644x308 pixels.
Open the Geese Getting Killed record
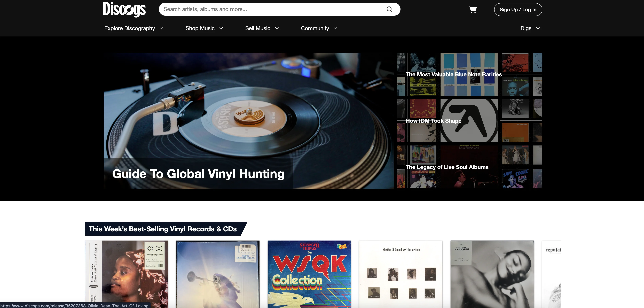[x=217, y=274]
